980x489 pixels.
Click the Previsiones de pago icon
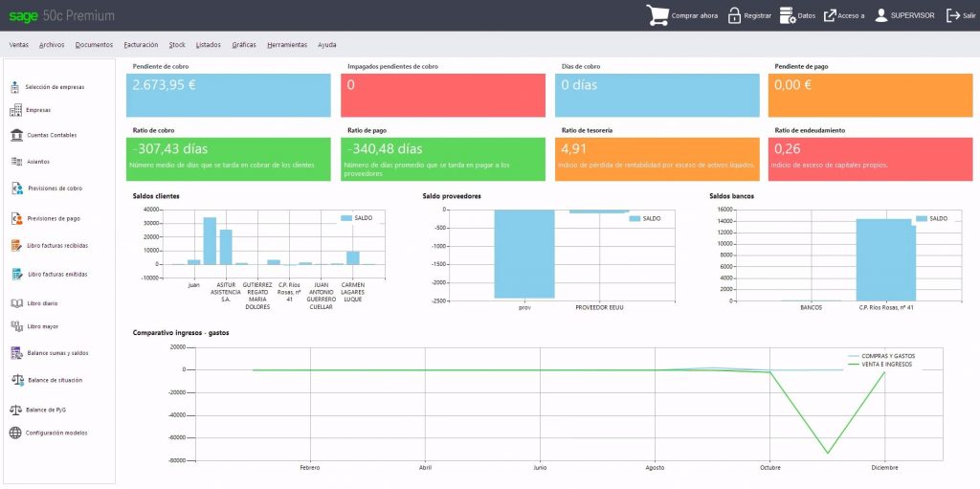pyautogui.click(x=17, y=219)
